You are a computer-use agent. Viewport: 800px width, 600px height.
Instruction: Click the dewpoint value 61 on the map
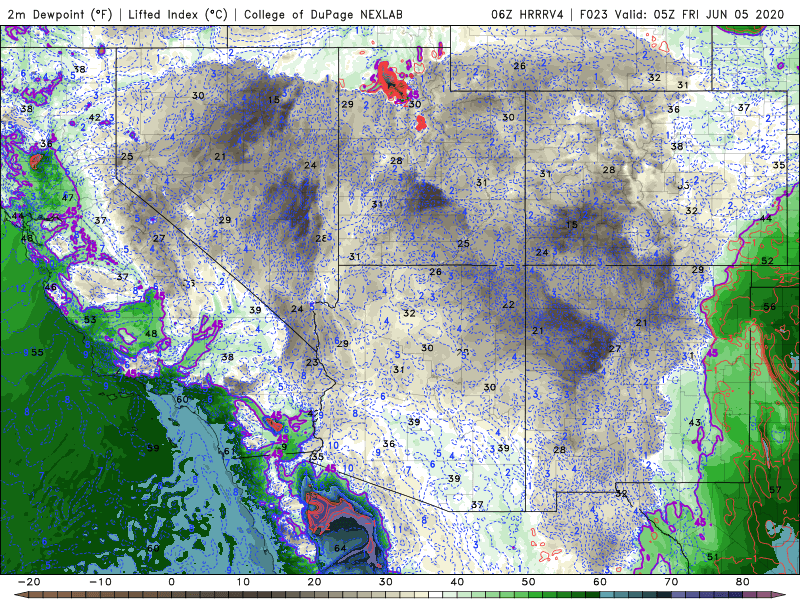coord(230,451)
